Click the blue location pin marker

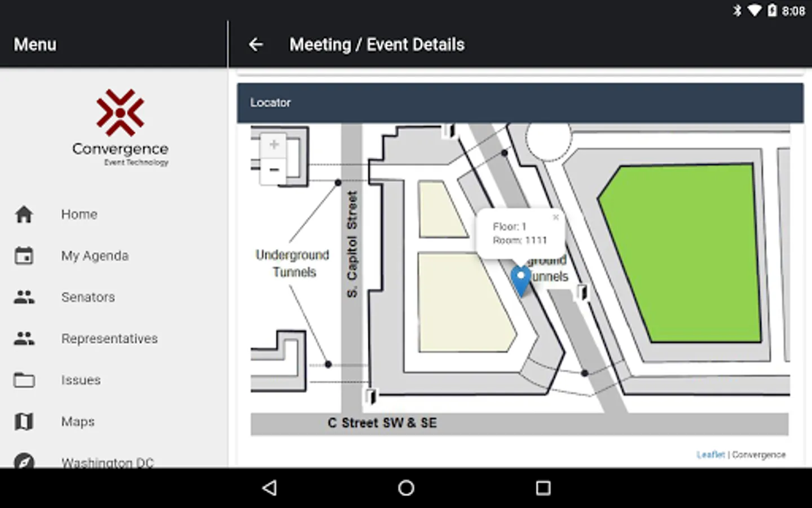coord(520,282)
